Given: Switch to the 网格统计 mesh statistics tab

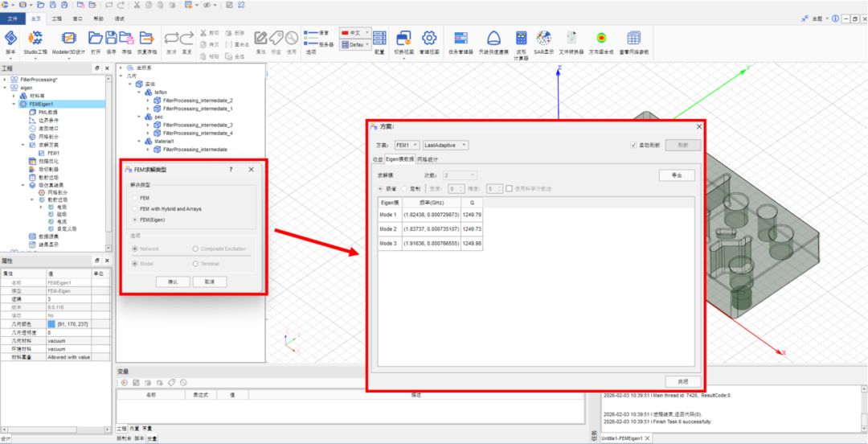Looking at the screenshot, I should (x=426, y=159).
